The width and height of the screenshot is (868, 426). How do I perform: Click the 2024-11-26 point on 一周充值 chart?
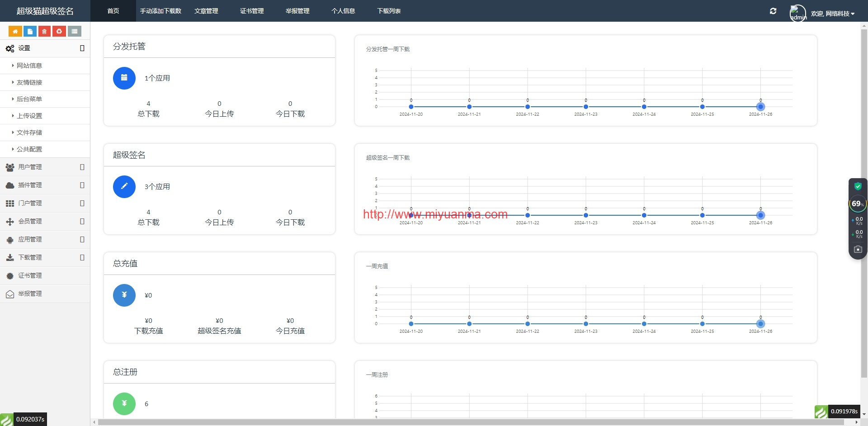tap(760, 324)
